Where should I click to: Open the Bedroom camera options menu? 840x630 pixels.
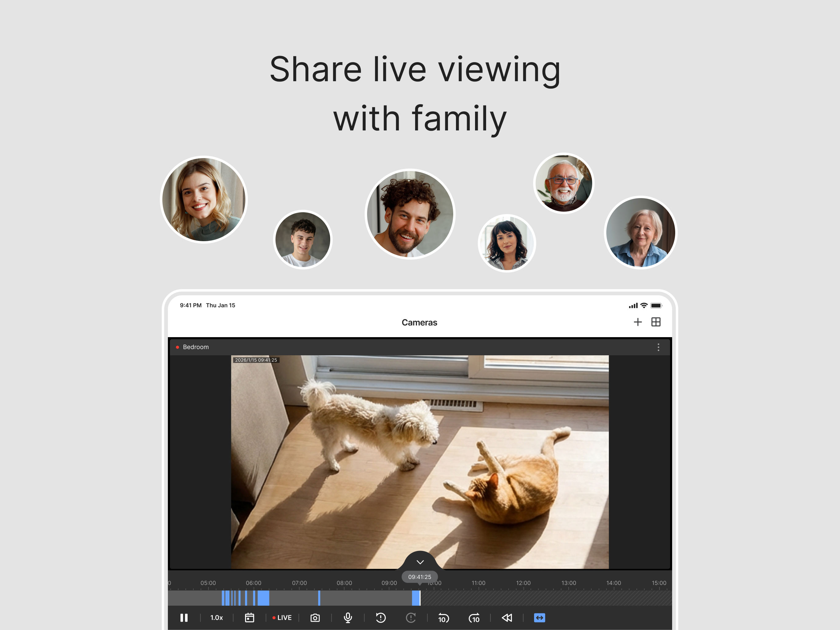pos(659,347)
